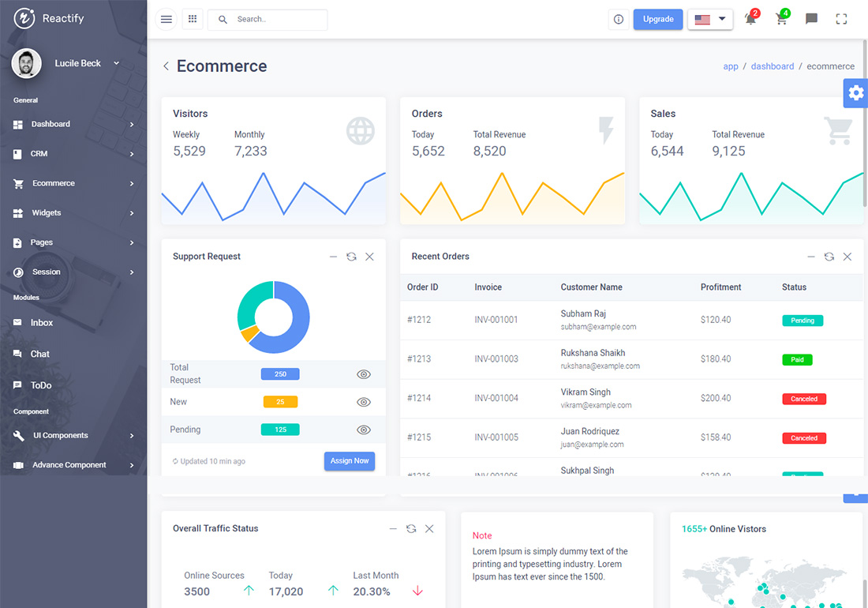Click email vikram@example.com

[x=596, y=405]
